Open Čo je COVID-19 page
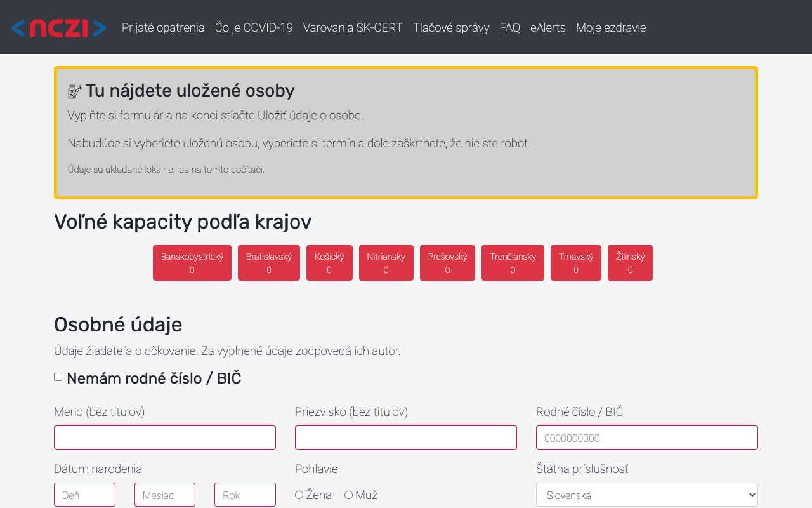The width and height of the screenshot is (812, 508). tap(254, 28)
